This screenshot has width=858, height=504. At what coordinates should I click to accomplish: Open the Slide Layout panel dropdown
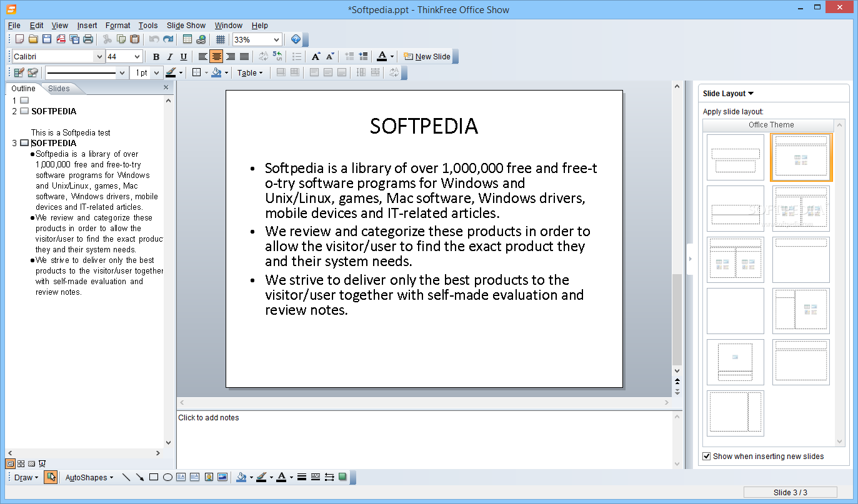[x=729, y=94]
